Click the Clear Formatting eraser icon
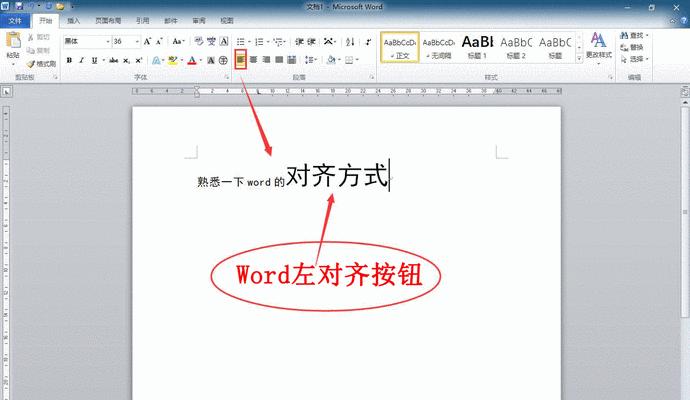 199,41
